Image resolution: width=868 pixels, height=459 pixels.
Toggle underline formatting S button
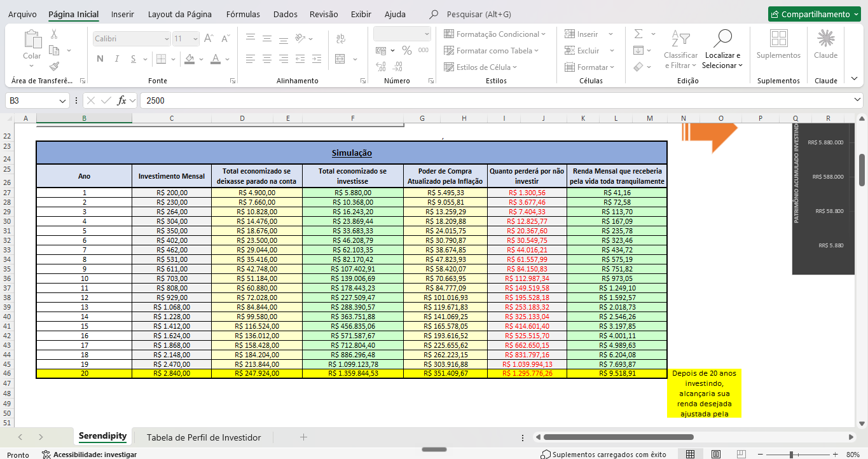click(x=133, y=59)
